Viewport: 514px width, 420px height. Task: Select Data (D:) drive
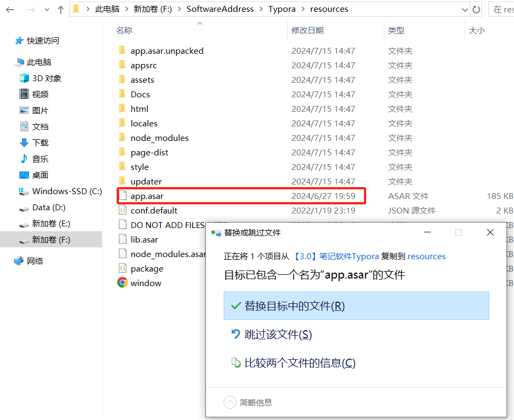[42, 207]
